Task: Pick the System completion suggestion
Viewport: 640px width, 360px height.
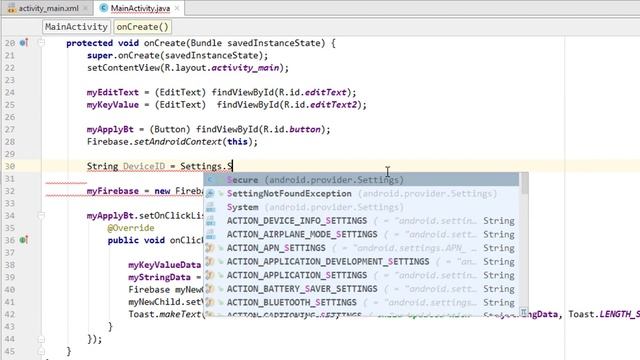Action: pyautogui.click(x=361, y=207)
